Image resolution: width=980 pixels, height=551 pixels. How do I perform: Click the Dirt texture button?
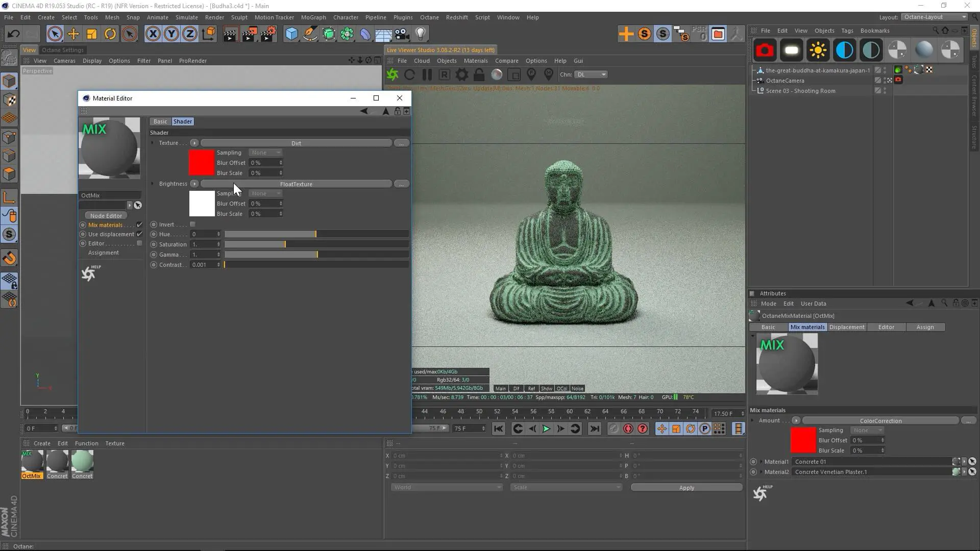point(296,143)
